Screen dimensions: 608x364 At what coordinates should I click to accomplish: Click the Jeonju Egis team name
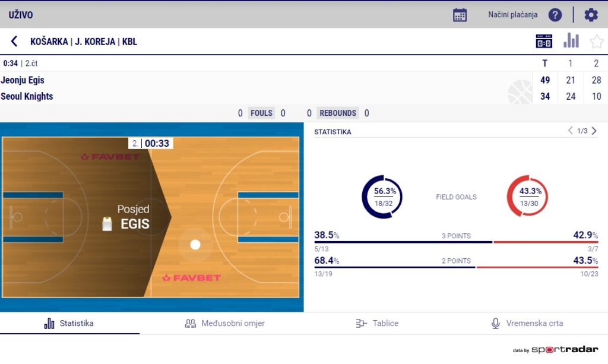[23, 80]
